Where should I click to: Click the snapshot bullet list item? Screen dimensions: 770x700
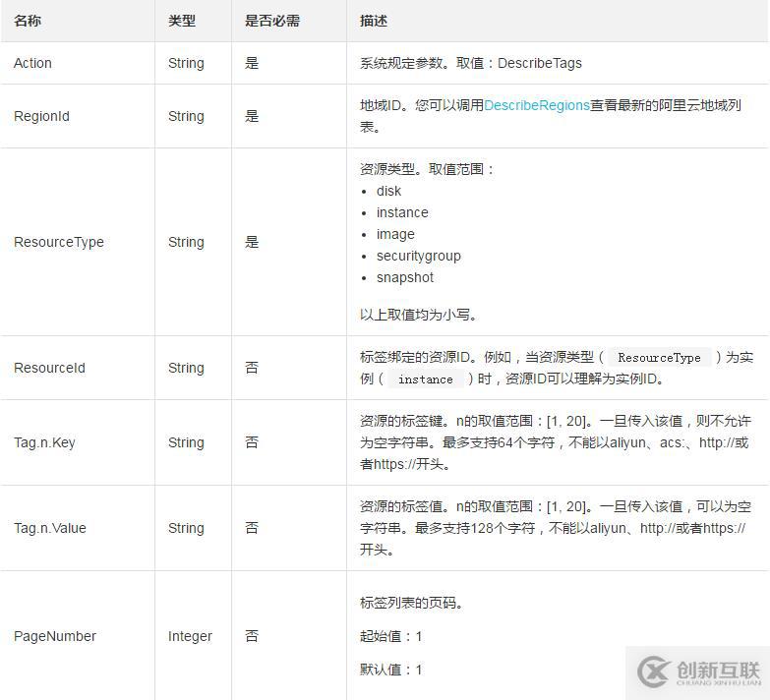(404, 277)
